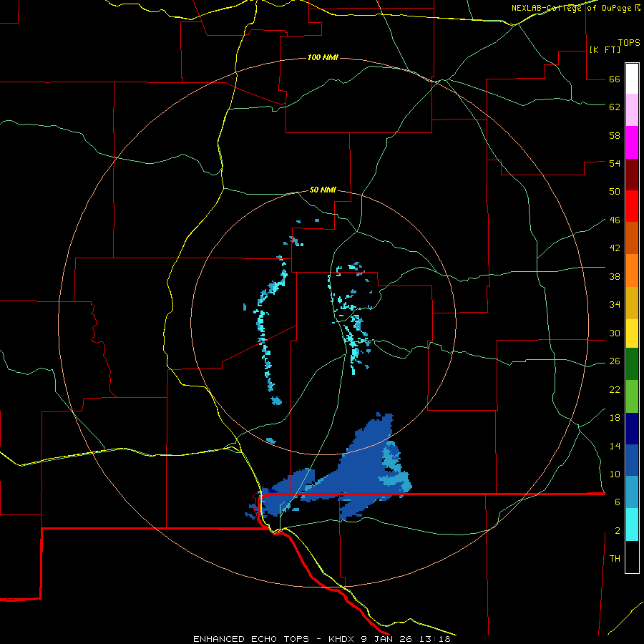Click the black TH legend swatch
Screen dimensions: 644x644
coord(632,557)
